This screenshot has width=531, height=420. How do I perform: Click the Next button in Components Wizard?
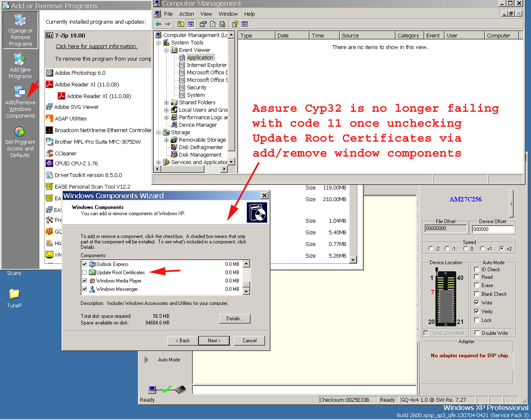point(214,341)
